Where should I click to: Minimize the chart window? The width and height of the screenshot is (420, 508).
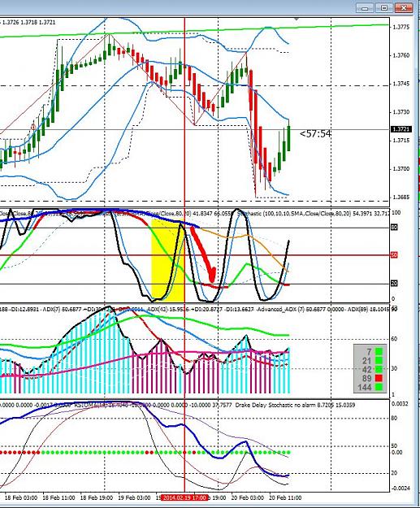tap(365, 8)
